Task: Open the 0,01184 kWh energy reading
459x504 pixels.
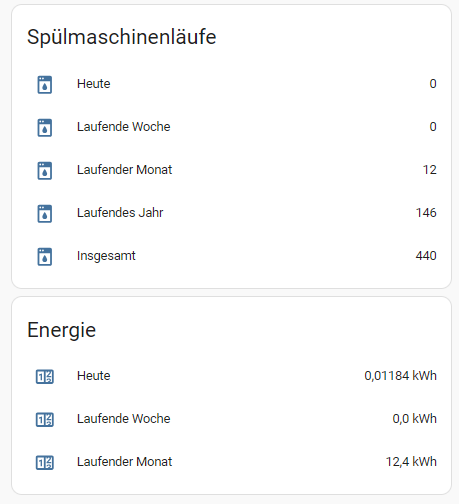Action: point(400,376)
